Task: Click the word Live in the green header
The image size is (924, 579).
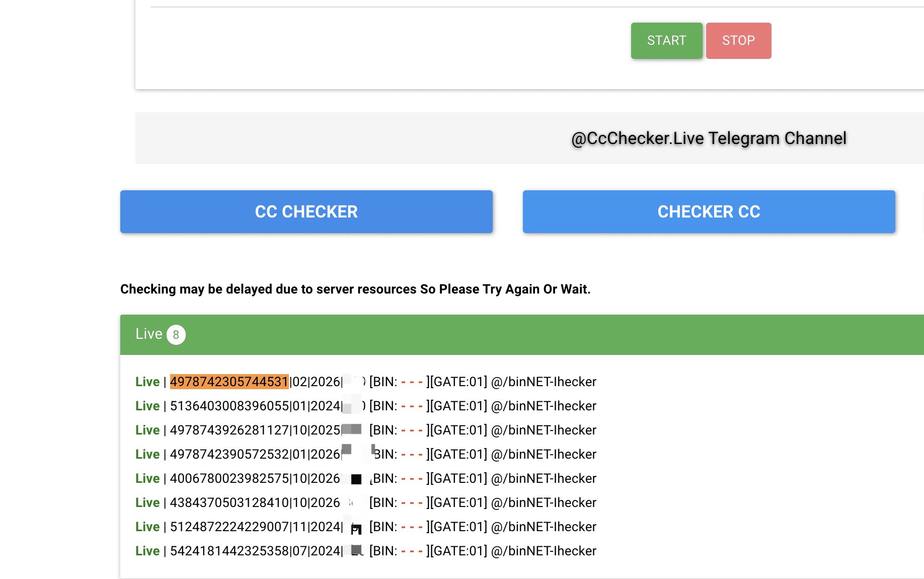Action: [148, 334]
